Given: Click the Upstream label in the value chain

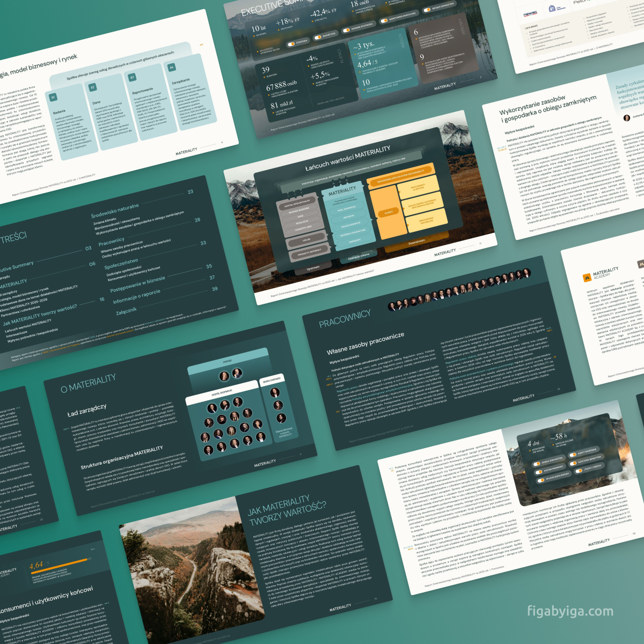Looking at the screenshot, I should (313, 267).
